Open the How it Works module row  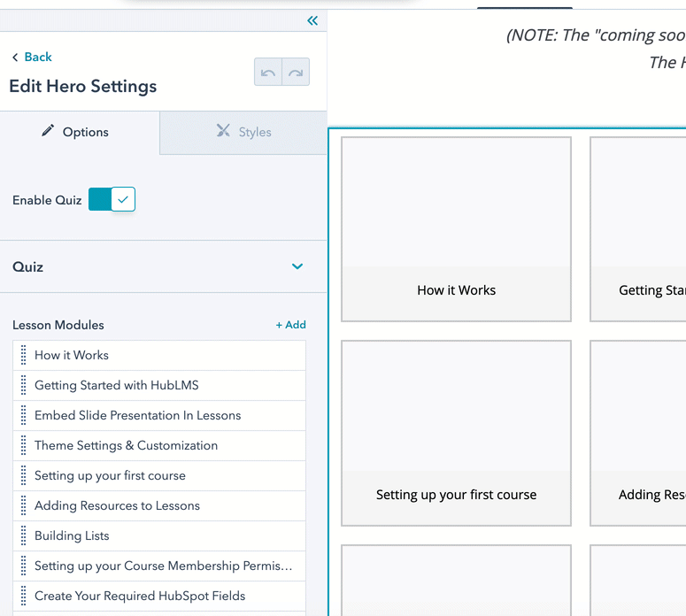[159, 355]
